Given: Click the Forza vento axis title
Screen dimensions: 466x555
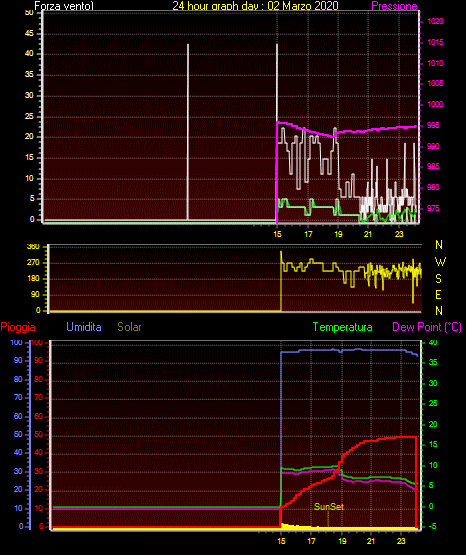Looking at the screenshot, I should (64, 6).
